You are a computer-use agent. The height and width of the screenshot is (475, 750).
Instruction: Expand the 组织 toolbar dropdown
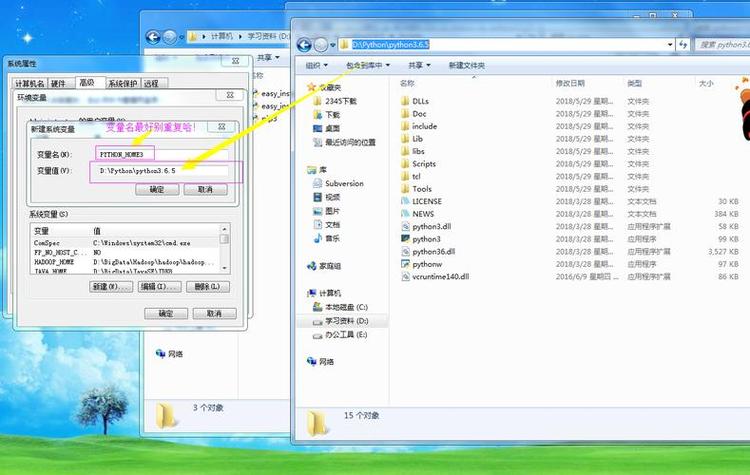point(317,65)
